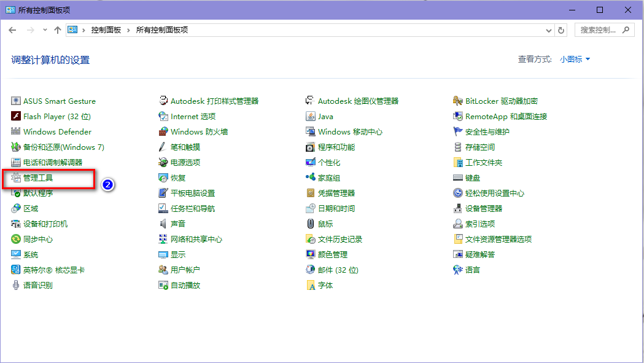The width and height of the screenshot is (644, 363).
Task: Click the 设备管理器 icon
Action: click(457, 208)
